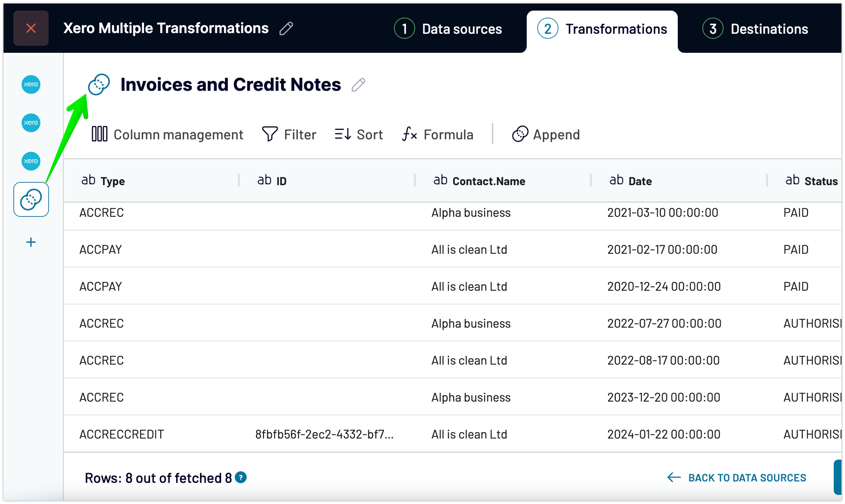Switch to the Destinations step
Image resolution: width=845 pixels, height=504 pixels.
coord(756,29)
